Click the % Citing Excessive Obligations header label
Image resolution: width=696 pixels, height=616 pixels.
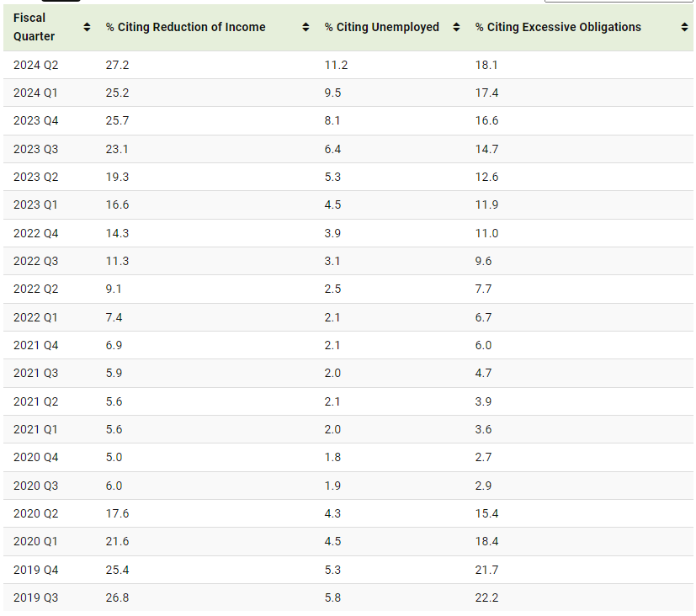click(558, 27)
